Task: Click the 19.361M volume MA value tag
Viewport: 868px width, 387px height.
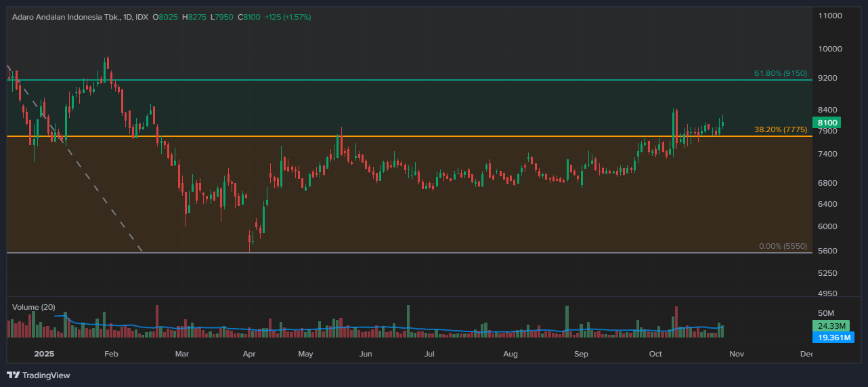Action: (x=832, y=337)
